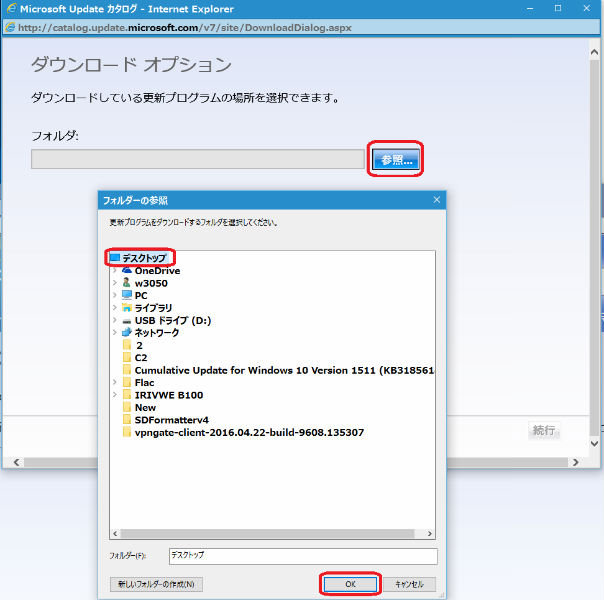The width and height of the screenshot is (604, 600).
Task: Expand the w3050 tree node
Action: [115, 283]
